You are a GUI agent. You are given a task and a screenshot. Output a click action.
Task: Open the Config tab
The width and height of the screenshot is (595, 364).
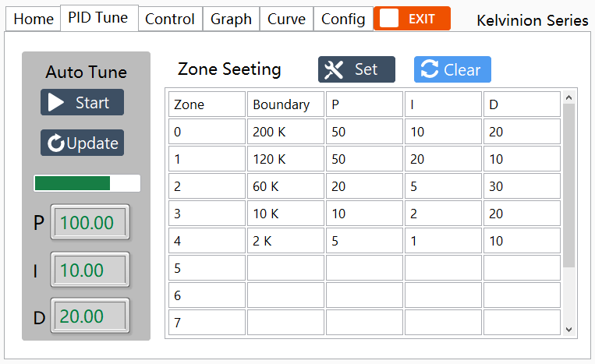[x=343, y=19]
